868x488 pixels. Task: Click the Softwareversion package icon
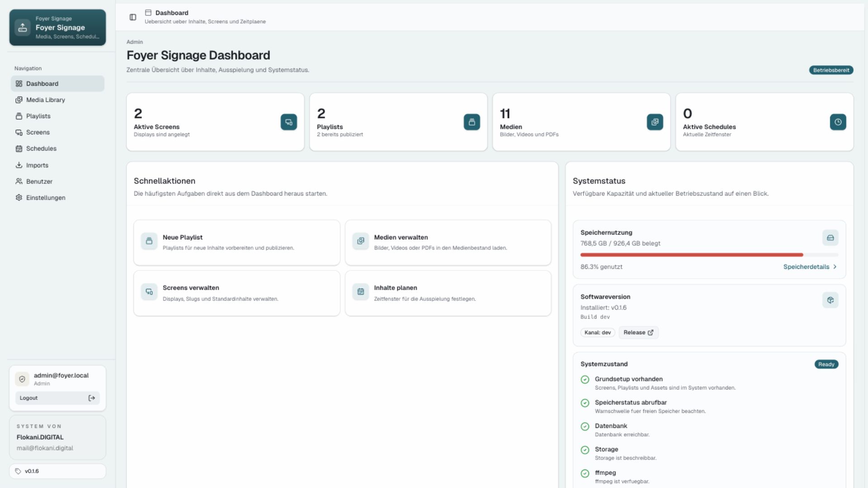click(x=830, y=300)
